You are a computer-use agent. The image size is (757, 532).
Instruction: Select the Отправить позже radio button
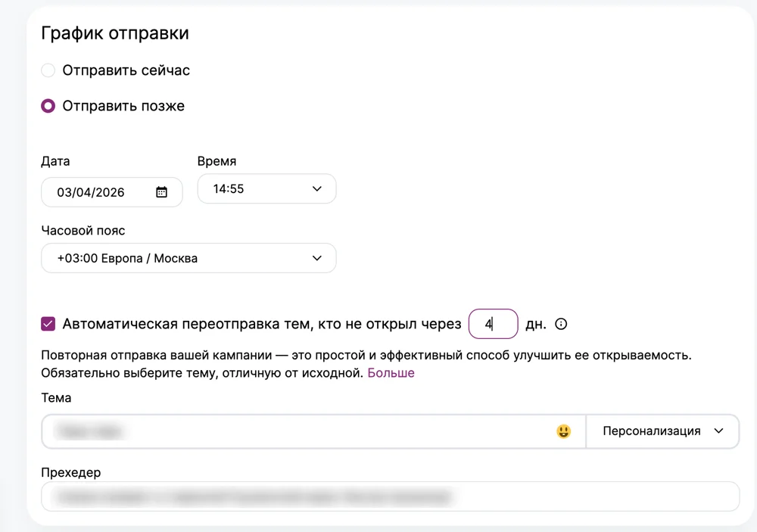48,106
